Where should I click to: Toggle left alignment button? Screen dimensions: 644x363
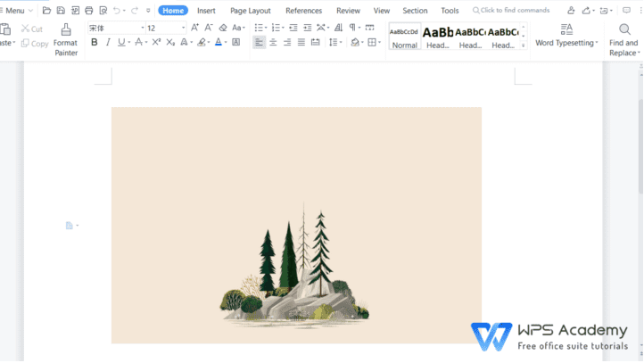(259, 42)
